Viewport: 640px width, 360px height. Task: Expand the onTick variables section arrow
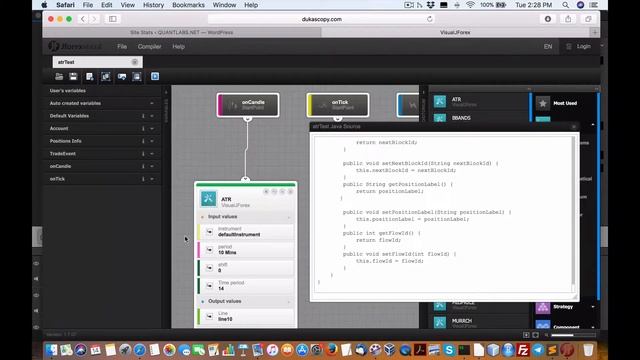click(x=152, y=179)
